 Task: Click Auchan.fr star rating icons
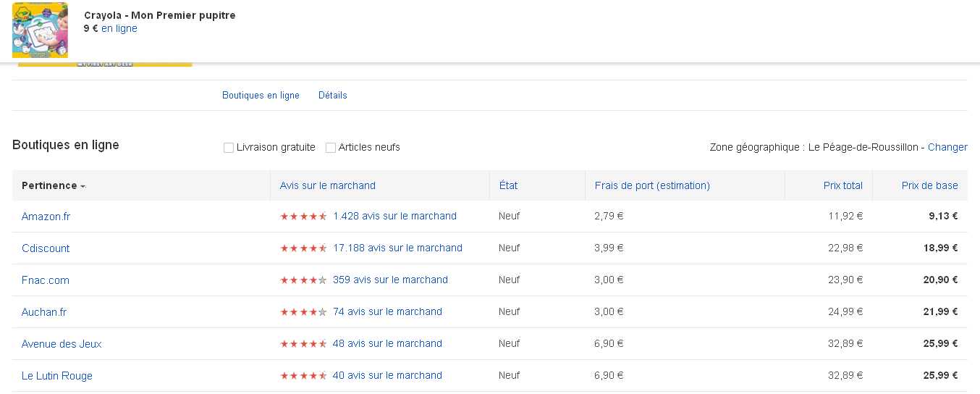click(x=303, y=312)
